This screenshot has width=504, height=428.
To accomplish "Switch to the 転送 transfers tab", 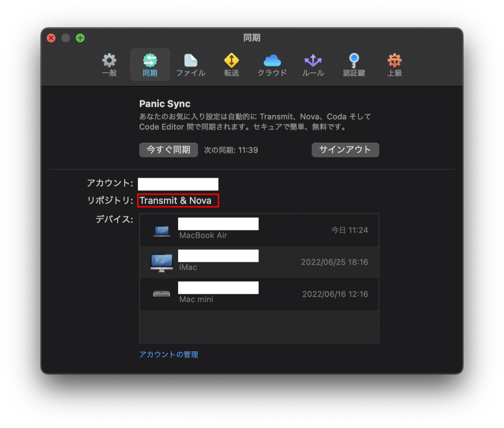I will point(231,65).
